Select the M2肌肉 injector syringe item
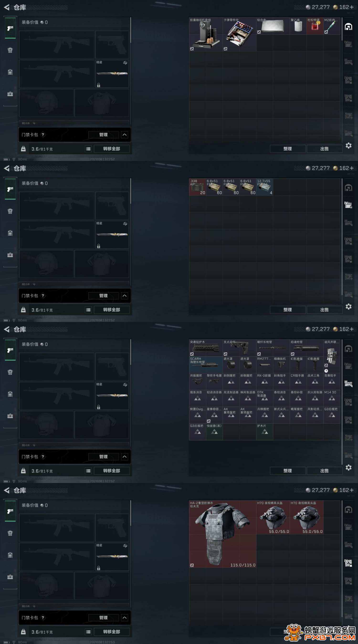358x644 pixels. click(x=332, y=26)
